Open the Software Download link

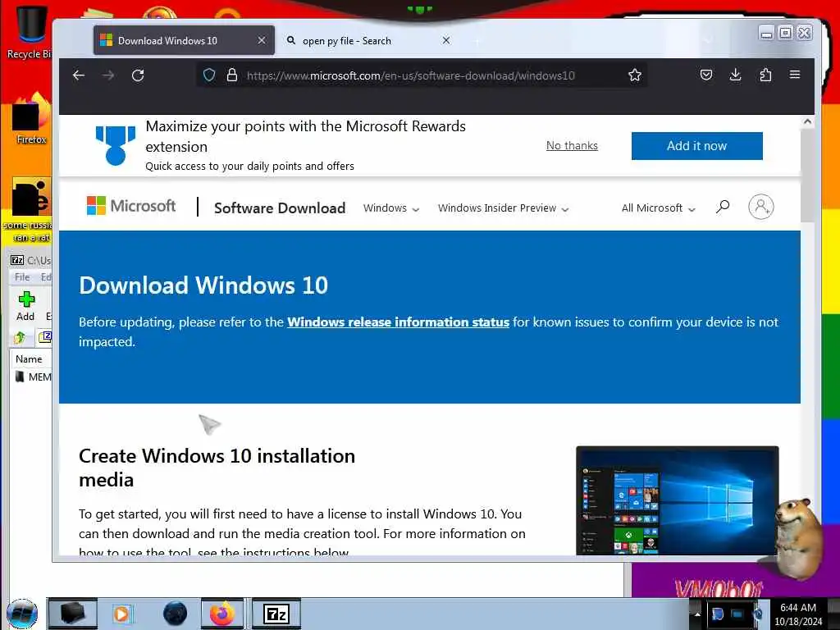point(280,208)
